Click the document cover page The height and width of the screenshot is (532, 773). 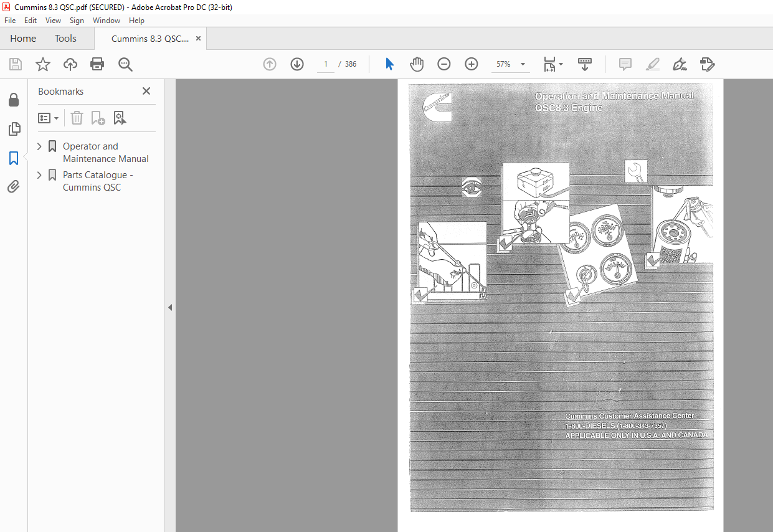(x=561, y=305)
